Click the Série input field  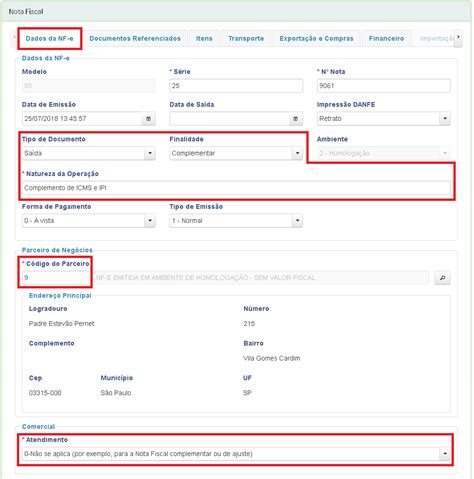[236, 86]
